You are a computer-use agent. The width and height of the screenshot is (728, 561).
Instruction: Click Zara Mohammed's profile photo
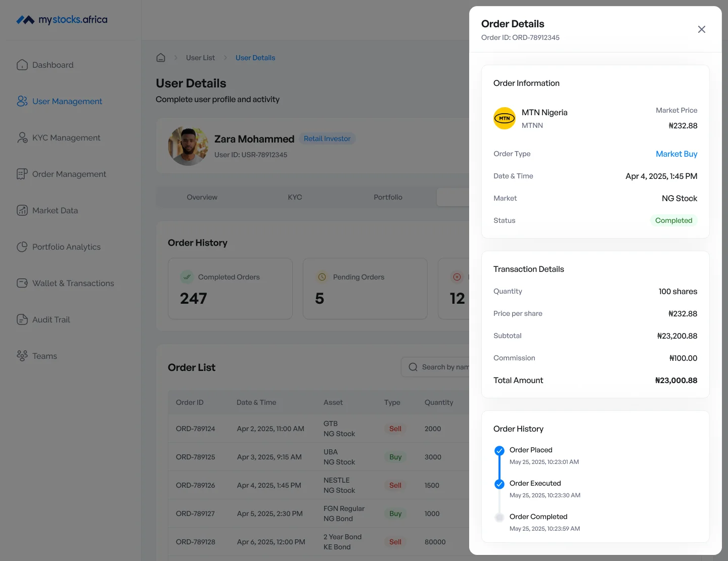click(188, 146)
